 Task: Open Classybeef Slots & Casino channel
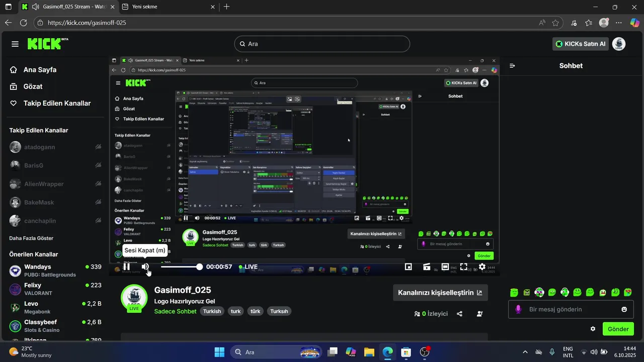[55, 326]
